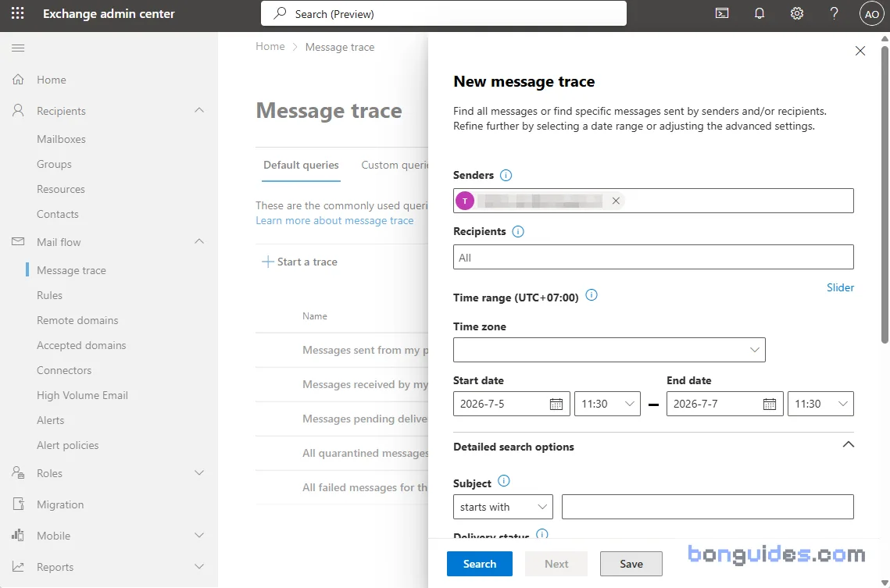Switch time range to Slider view

(x=840, y=287)
